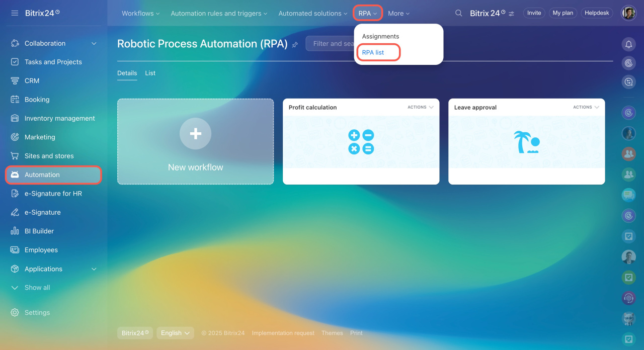Click the search magnifier icon in the header
Screen dimensions: 644x350
[x=459, y=13]
